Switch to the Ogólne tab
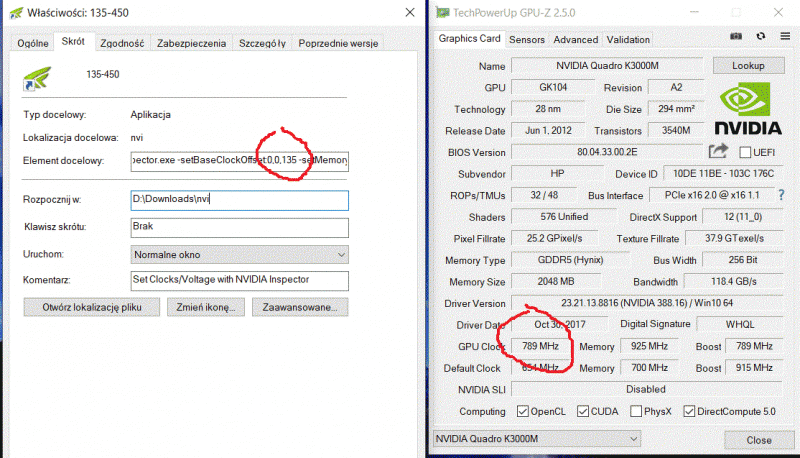This screenshot has height=458, width=800. pyautogui.click(x=33, y=43)
